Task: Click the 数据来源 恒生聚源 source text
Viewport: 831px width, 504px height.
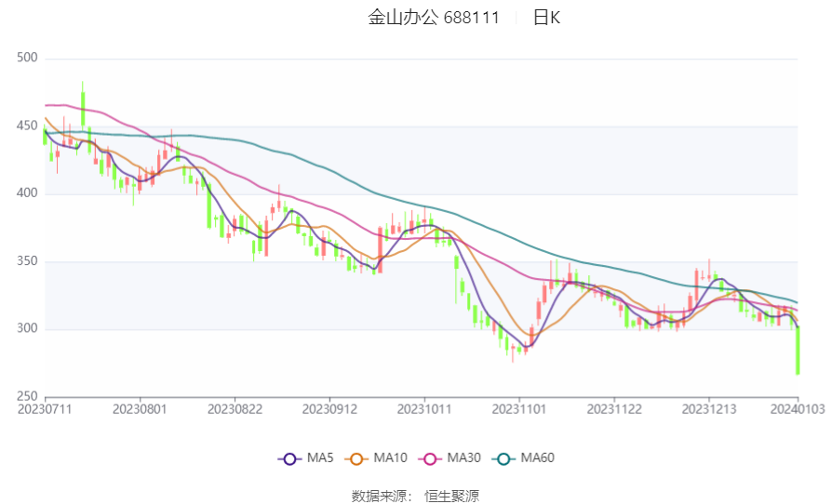Action: pyautogui.click(x=415, y=496)
